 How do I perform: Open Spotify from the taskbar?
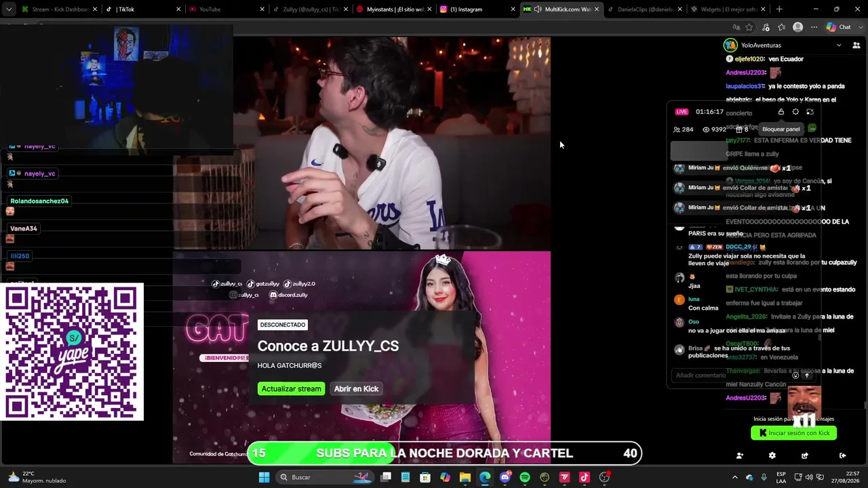coord(525,477)
